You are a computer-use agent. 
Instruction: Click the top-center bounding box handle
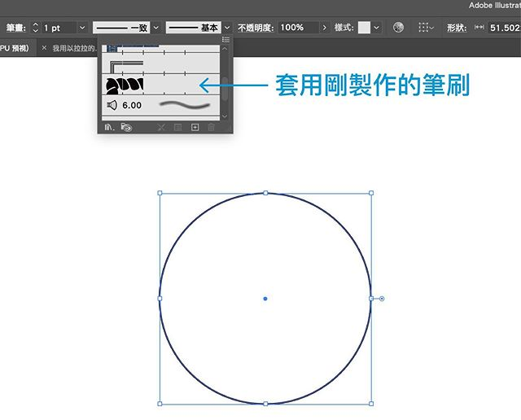pos(265,193)
